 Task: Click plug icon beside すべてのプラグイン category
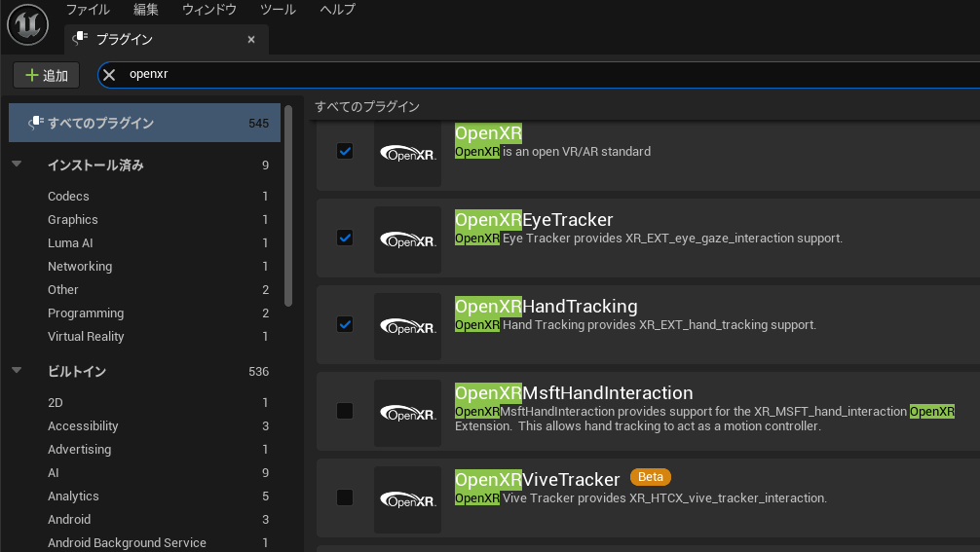pyautogui.click(x=36, y=123)
